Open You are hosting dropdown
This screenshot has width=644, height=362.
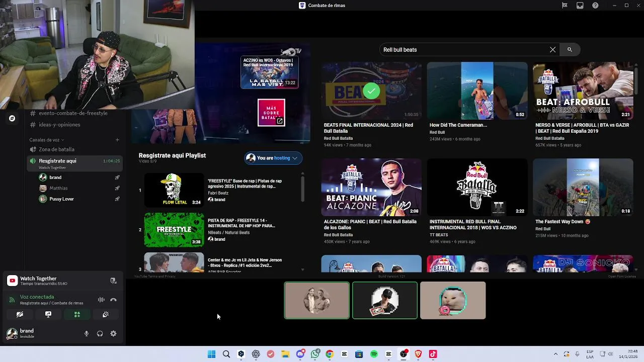pos(273,158)
